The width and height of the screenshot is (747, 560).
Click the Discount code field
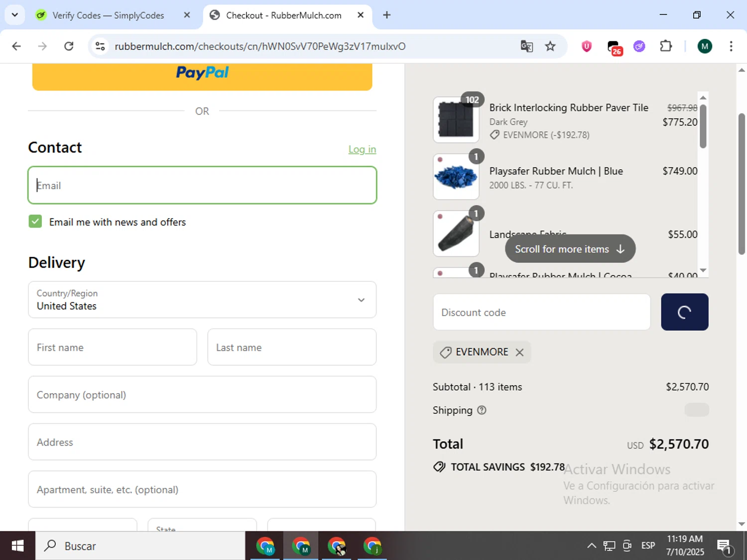(x=542, y=312)
